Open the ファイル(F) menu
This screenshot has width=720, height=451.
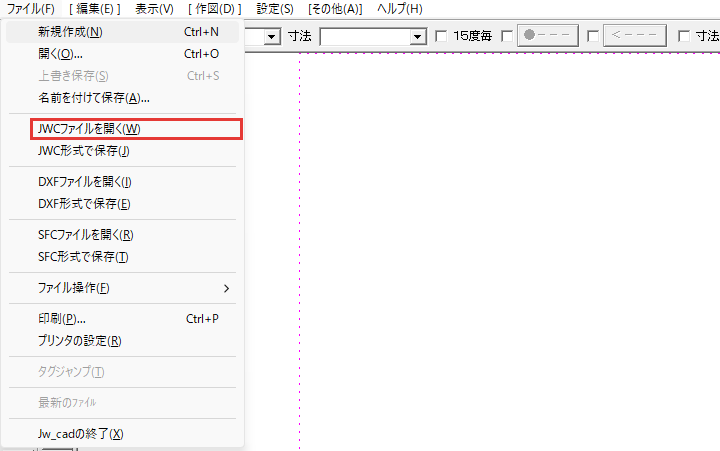pyautogui.click(x=30, y=9)
